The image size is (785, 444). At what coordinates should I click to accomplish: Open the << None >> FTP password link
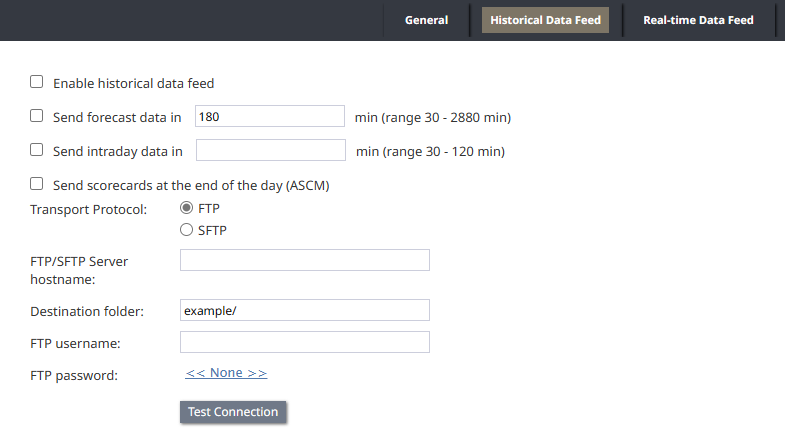226,373
